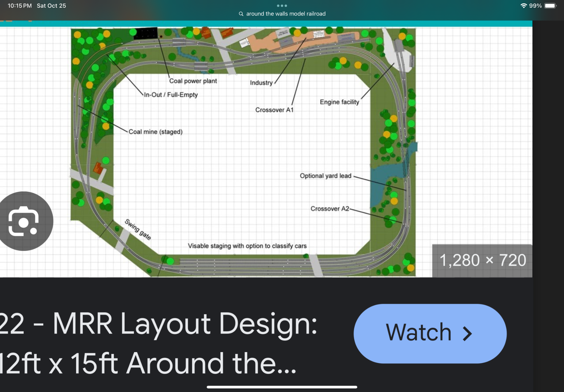The image size is (564, 392).
Task: Tap the "Industry" label on the layout
Action: click(261, 83)
